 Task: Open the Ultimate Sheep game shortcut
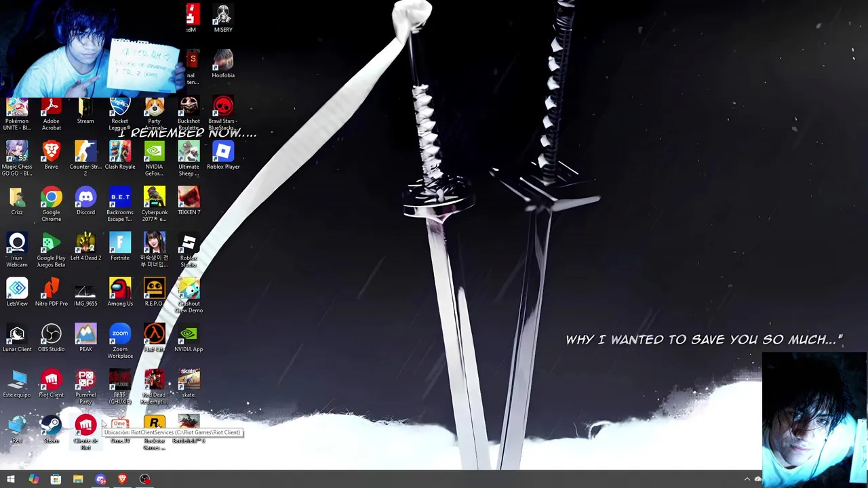(x=189, y=159)
